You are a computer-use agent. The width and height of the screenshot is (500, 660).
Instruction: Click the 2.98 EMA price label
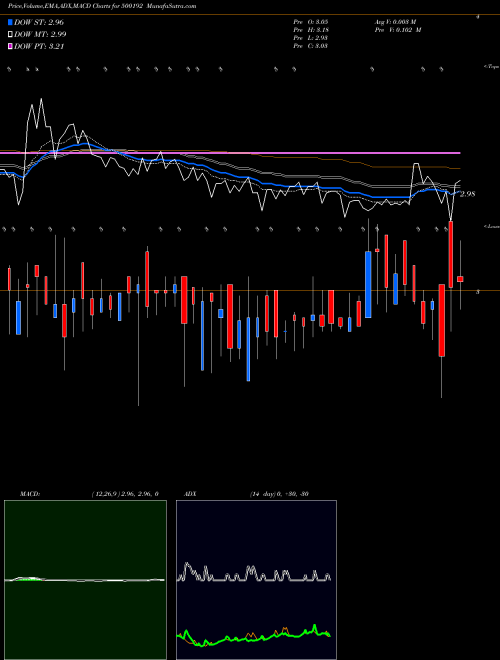[x=468, y=194]
